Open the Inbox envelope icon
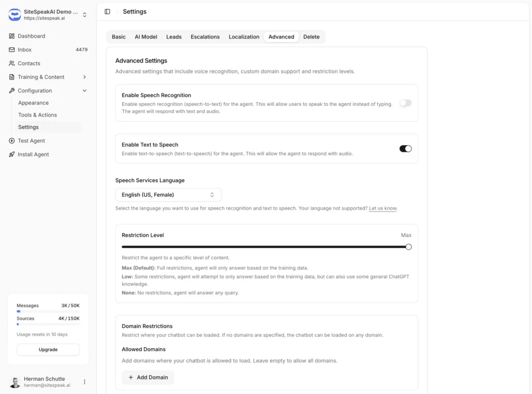This screenshot has width=532, height=394. 12,49
